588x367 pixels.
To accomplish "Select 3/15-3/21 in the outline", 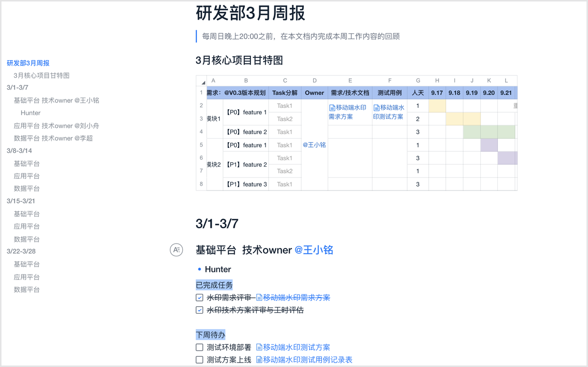I will point(21,201).
